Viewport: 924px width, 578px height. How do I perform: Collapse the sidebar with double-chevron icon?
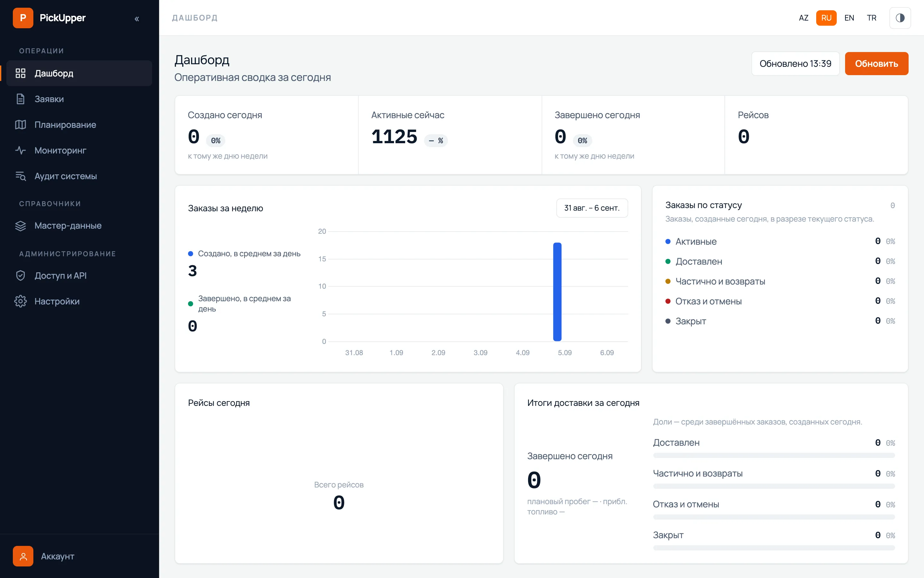pyautogui.click(x=137, y=18)
